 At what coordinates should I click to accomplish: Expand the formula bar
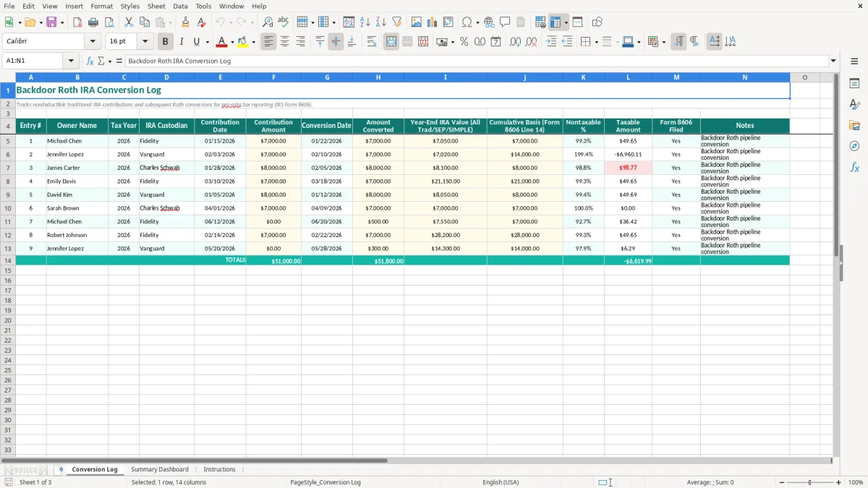(x=833, y=61)
